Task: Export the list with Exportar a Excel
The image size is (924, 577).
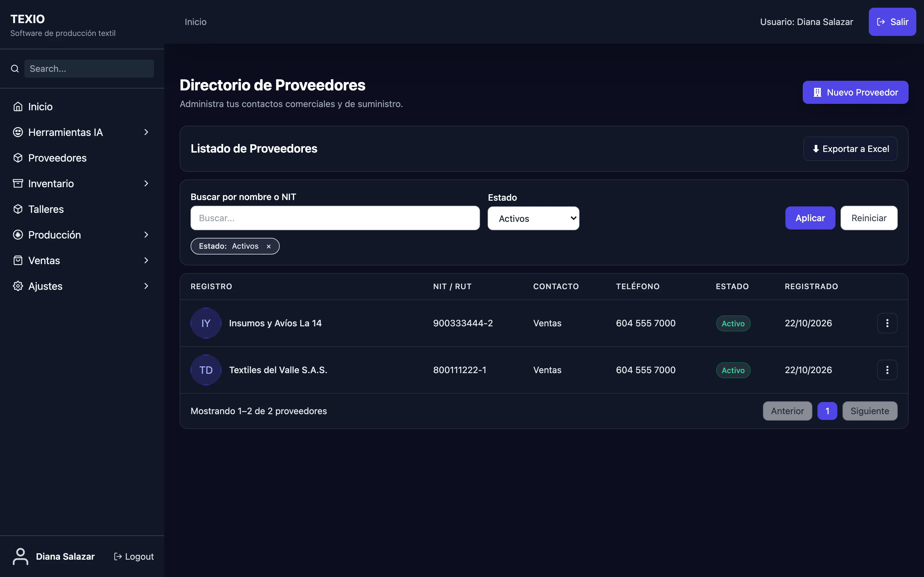Action: click(850, 149)
